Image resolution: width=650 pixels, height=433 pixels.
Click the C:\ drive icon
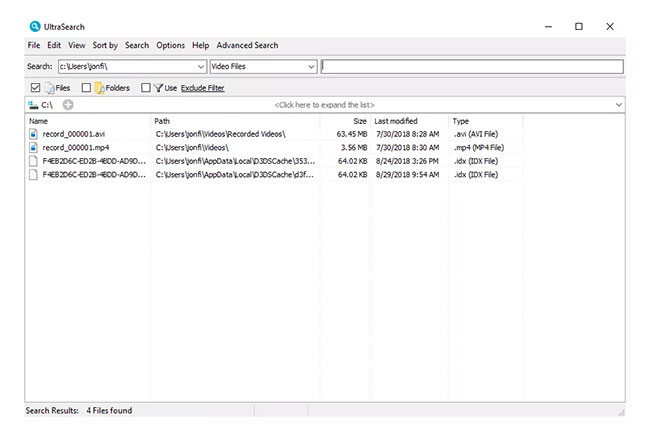[33, 105]
